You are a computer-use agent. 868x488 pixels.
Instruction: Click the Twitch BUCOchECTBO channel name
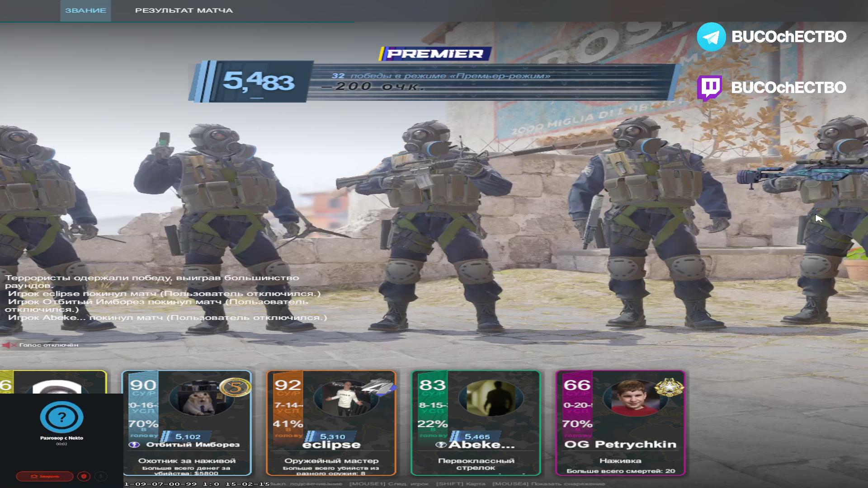[789, 88]
